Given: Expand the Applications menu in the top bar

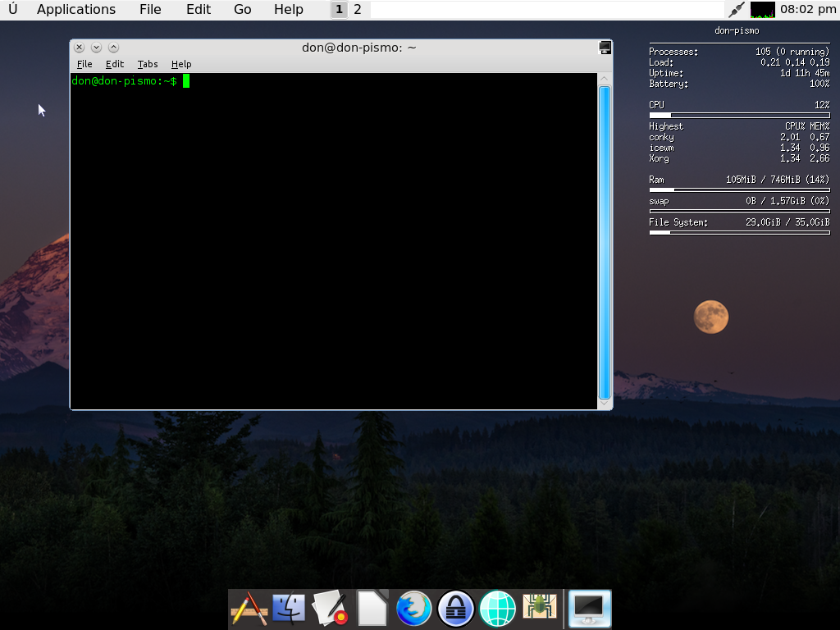Looking at the screenshot, I should (76, 10).
